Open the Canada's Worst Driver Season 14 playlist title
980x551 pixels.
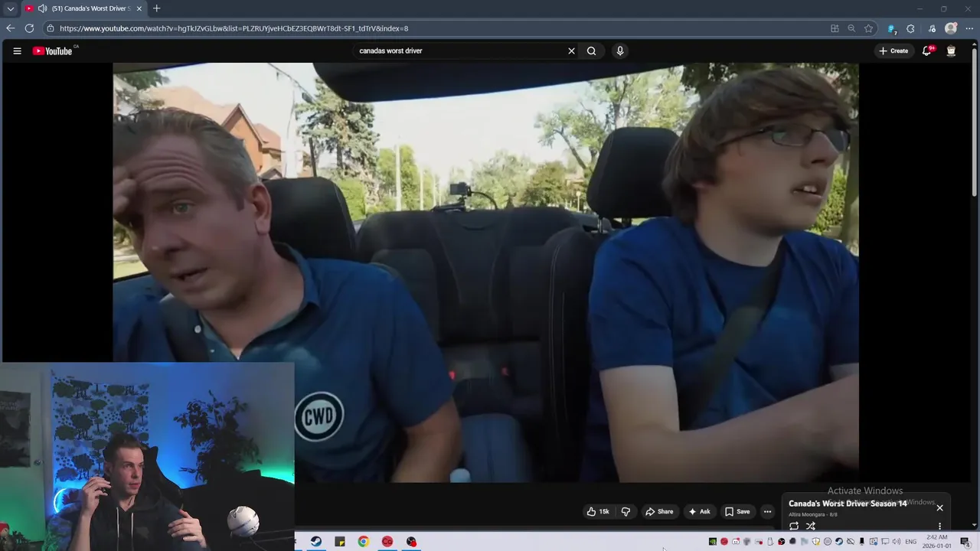point(848,504)
